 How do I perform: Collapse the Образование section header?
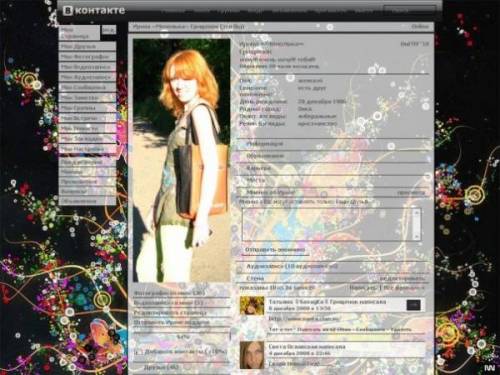[x=333, y=156]
